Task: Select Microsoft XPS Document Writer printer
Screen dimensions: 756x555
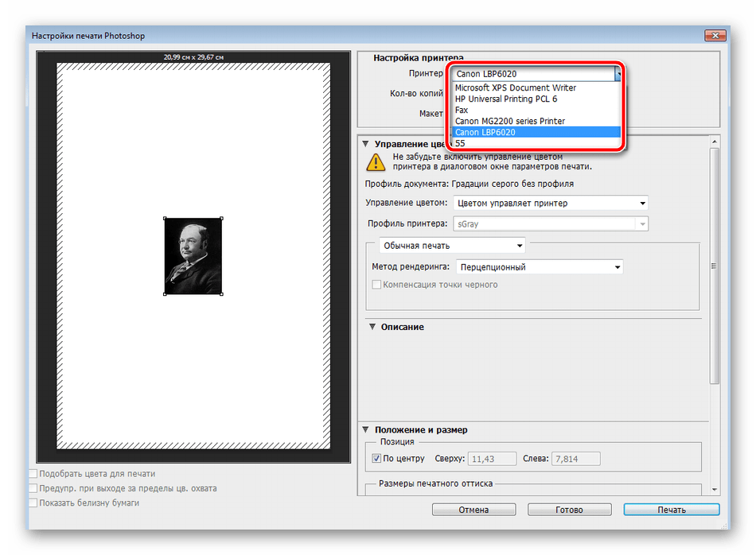Action: point(515,87)
